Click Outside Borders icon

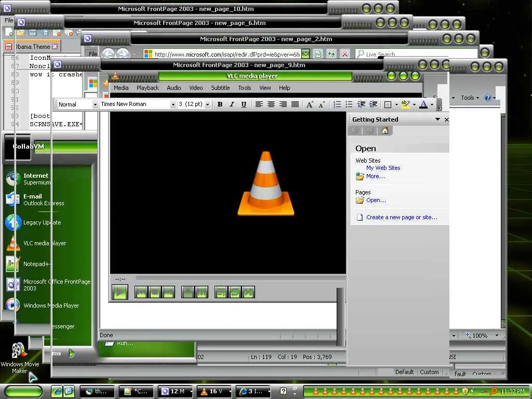click(x=388, y=104)
